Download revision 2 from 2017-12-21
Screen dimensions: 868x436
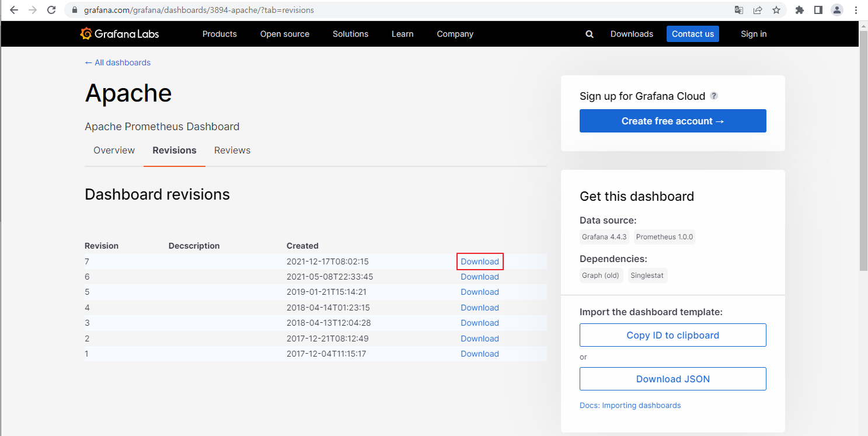(480, 339)
